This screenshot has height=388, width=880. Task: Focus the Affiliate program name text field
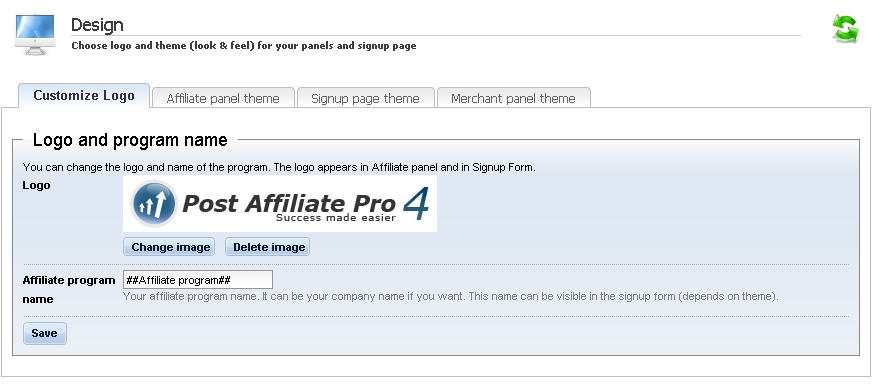198,280
